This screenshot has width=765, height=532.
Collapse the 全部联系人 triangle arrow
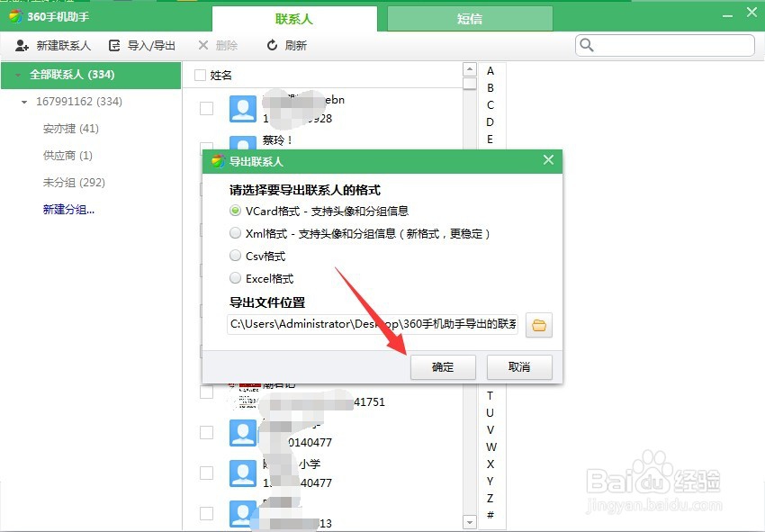point(18,75)
